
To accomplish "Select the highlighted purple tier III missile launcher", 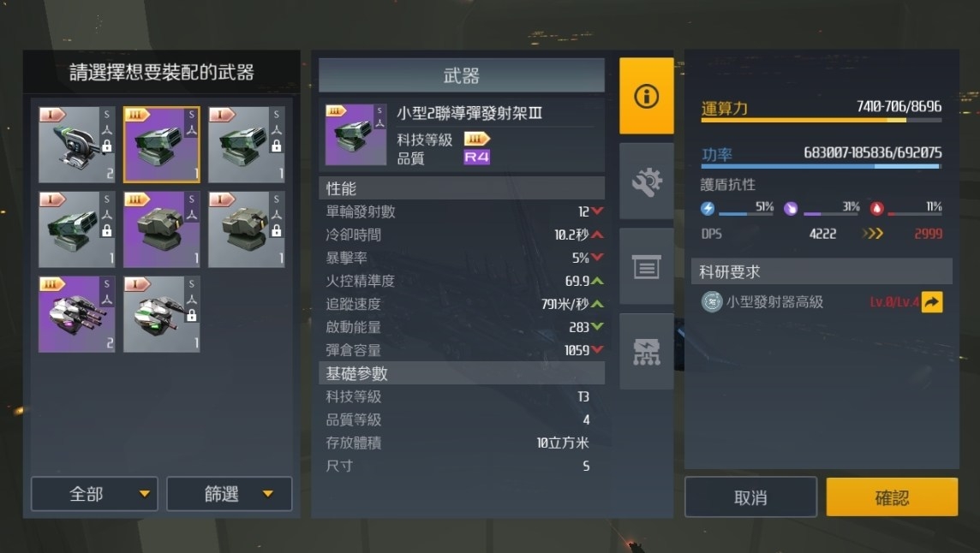I will click(162, 145).
